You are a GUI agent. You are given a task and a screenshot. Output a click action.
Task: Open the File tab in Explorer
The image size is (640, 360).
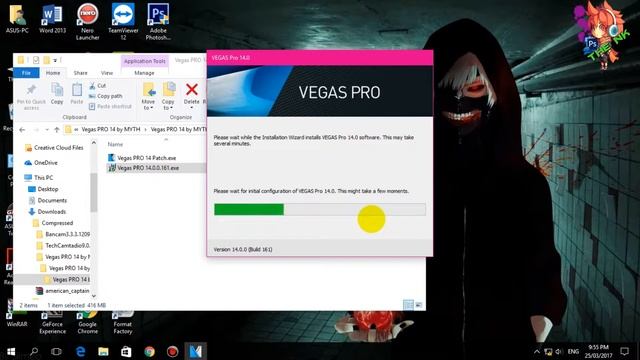coord(26,73)
